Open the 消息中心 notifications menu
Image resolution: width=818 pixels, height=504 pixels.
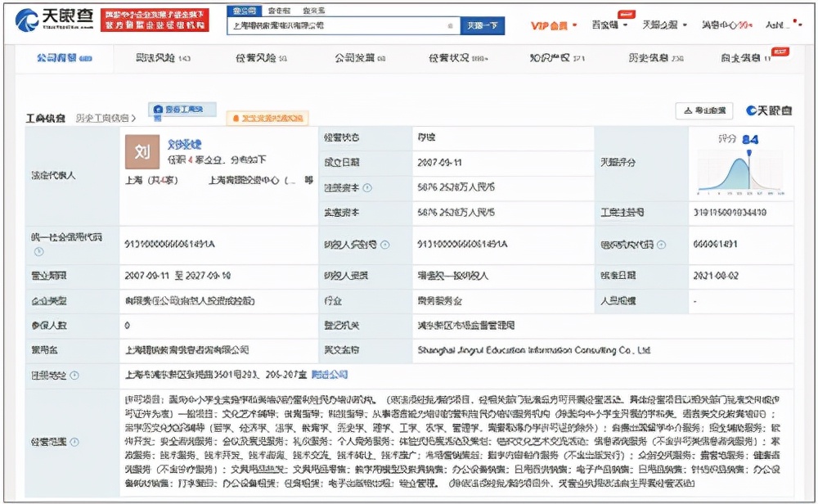pyautogui.click(x=726, y=25)
